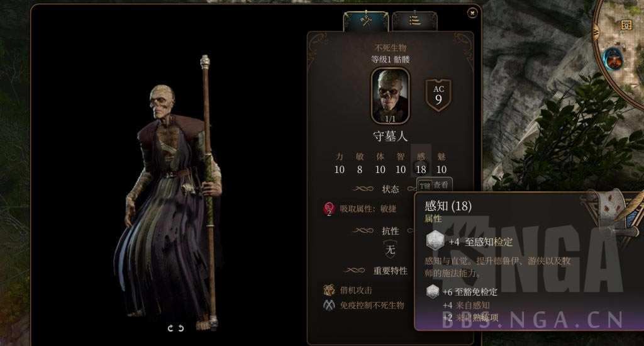Click the character portrait on the minimap
Viewport: 644px width, 346px height.
click(x=613, y=59)
